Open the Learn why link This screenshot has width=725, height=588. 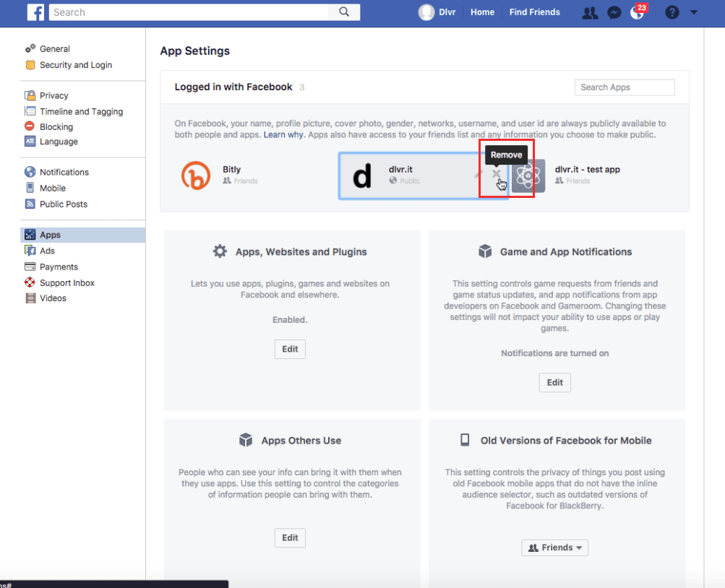[283, 135]
